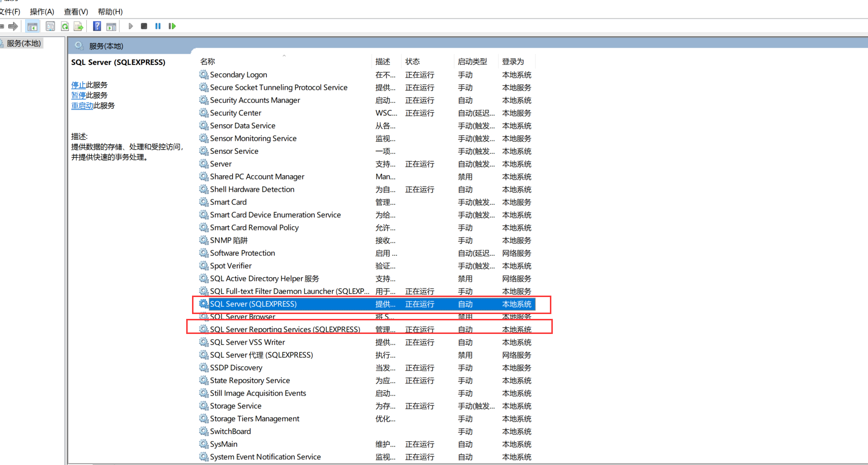This screenshot has height=465, width=868.
Task: Click gear icon beside Shell Hardware Detection
Action: pos(204,189)
